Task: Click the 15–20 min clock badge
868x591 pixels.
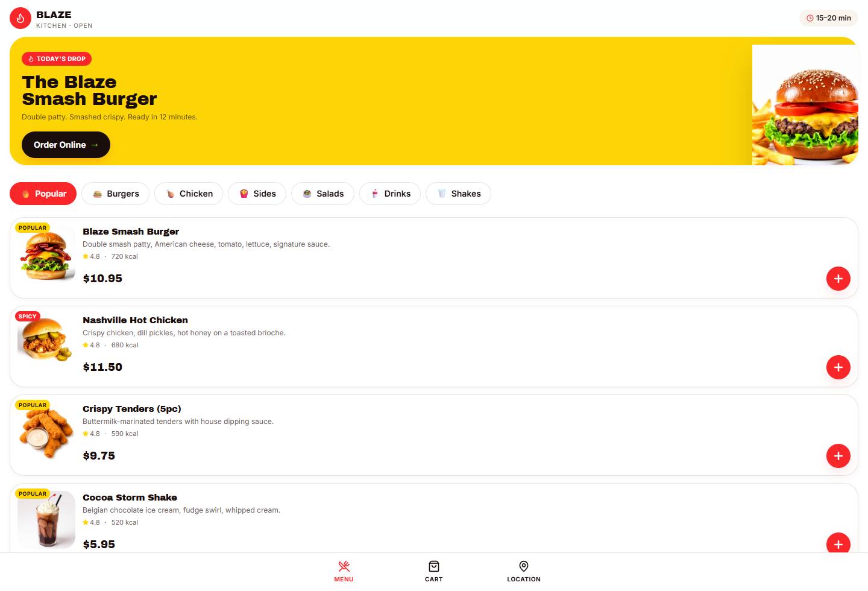Action: click(829, 18)
